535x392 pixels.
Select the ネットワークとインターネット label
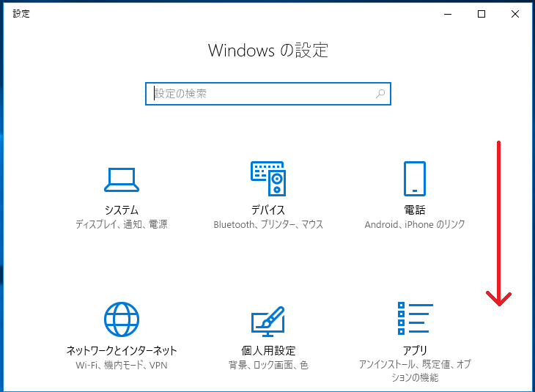[122, 350]
